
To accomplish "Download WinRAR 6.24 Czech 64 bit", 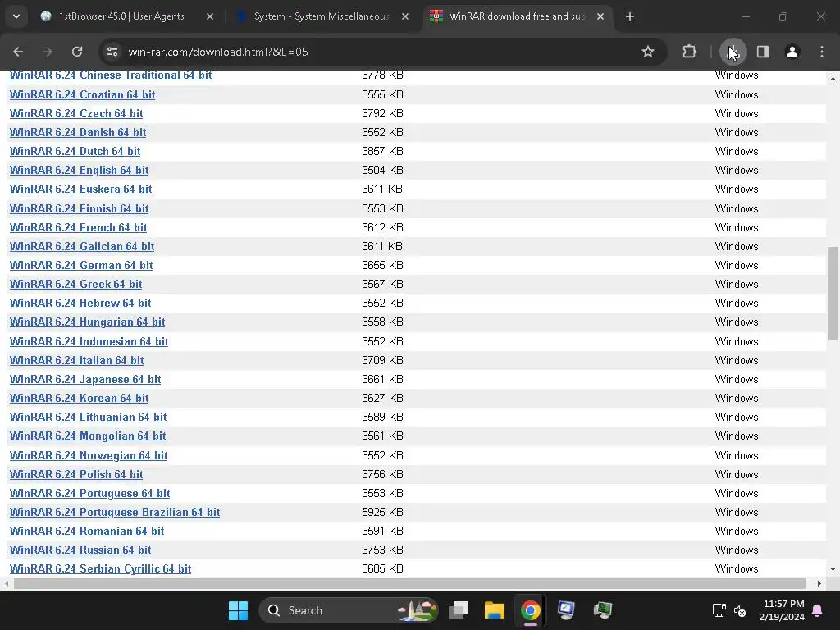I will tap(76, 113).
